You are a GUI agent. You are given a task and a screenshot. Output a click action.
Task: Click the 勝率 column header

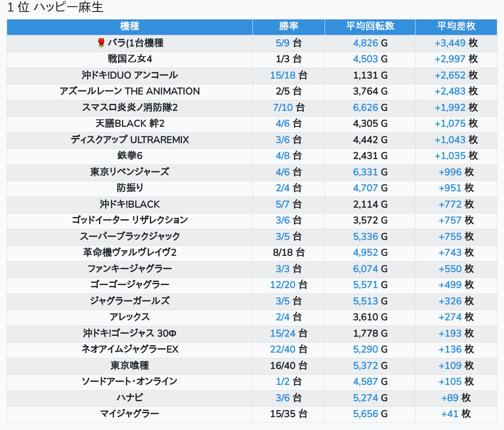(x=289, y=27)
